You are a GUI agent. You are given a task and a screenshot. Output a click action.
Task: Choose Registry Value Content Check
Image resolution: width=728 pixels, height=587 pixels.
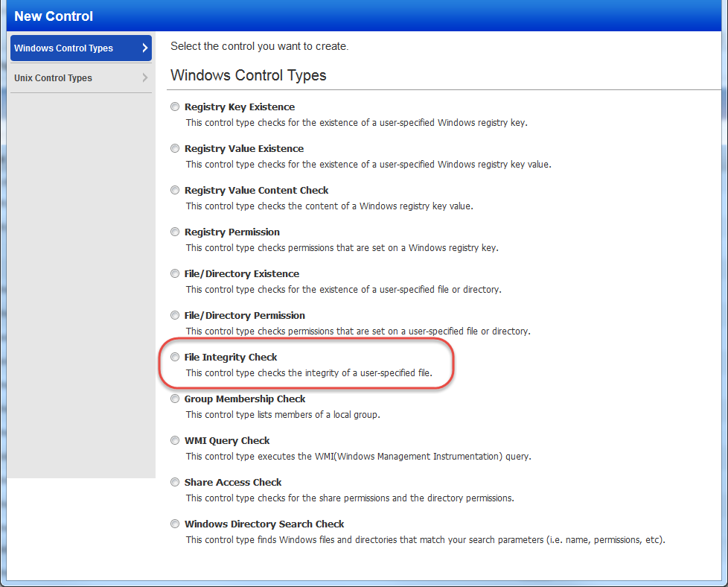click(174, 190)
